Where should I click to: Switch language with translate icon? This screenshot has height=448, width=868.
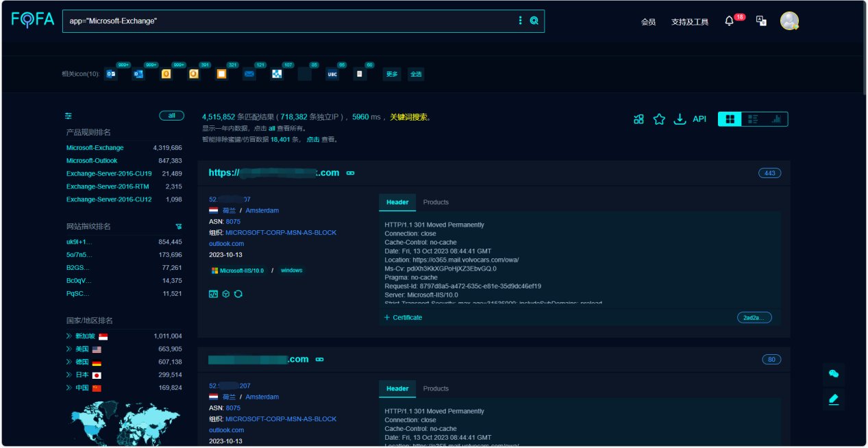[761, 21]
